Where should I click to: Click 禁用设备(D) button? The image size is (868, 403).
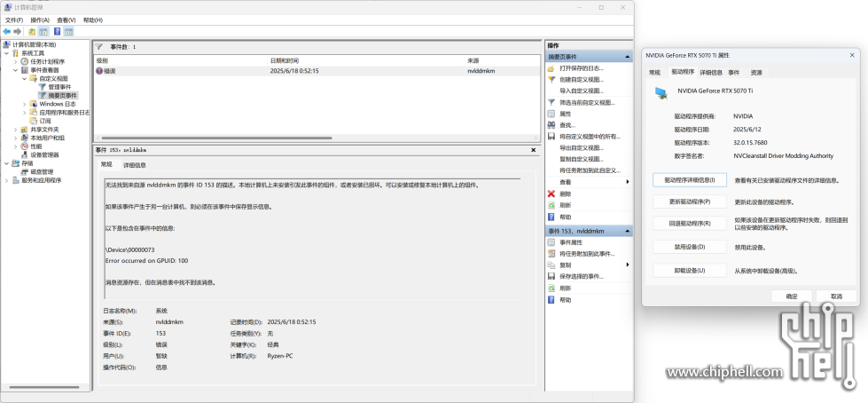pyautogui.click(x=689, y=247)
